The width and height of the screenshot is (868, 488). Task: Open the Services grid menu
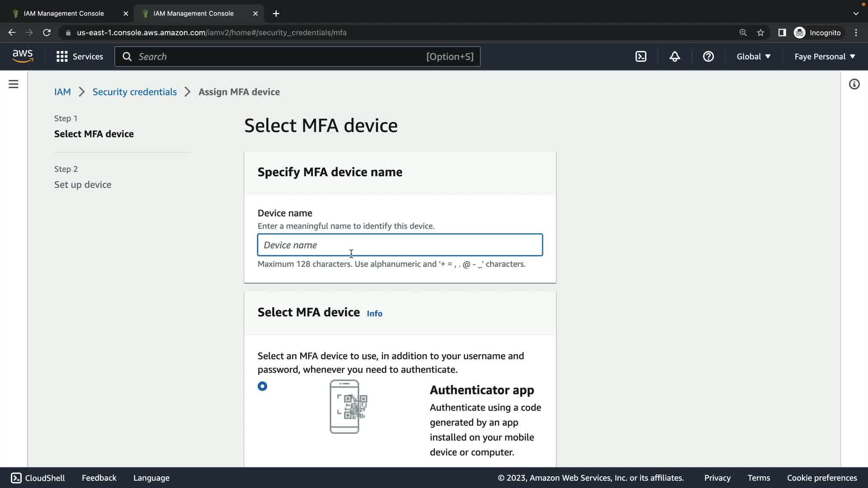pos(80,56)
